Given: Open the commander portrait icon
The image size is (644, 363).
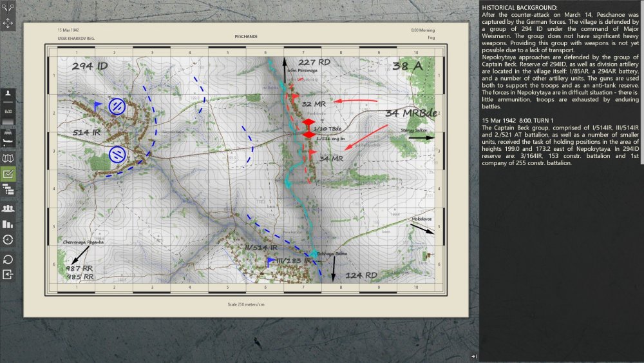Looking at the screenshot, I should point(8,95).
